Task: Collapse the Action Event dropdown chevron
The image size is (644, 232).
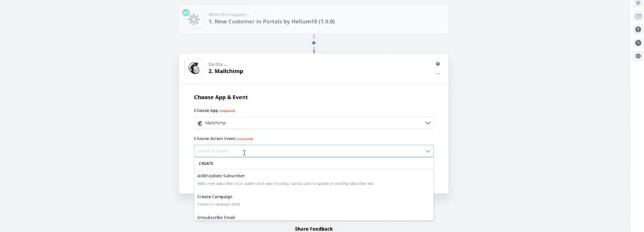Action: click(x=428, y=151)
